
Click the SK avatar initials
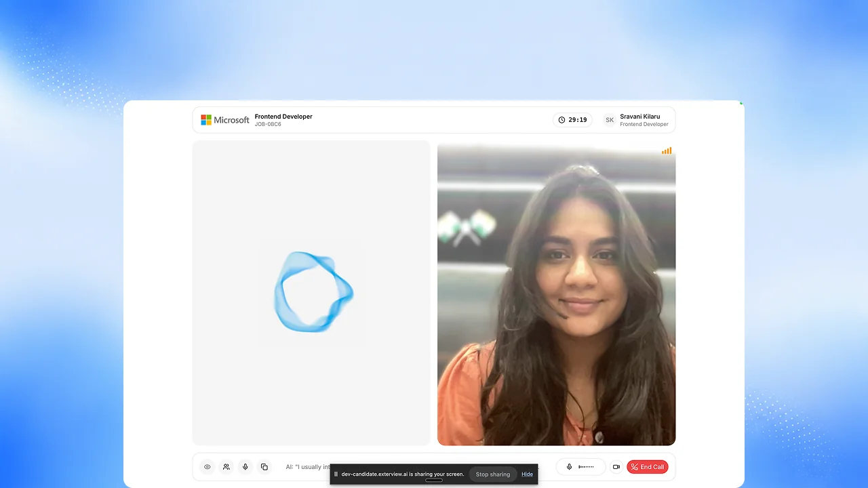coord(610,120)
